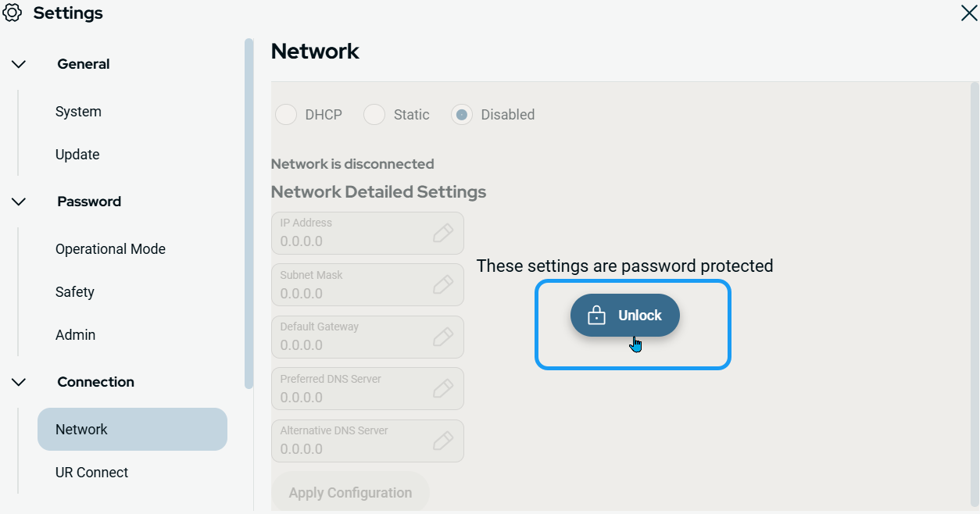Collapse the Password section chevron
The image size is (980, 514).
[19, 202]
